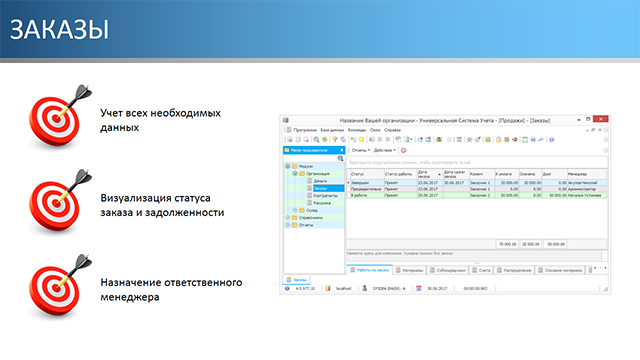Select Контрагенты in the navigation tree
The image size is (640, 360).
[x=325, y=196]
